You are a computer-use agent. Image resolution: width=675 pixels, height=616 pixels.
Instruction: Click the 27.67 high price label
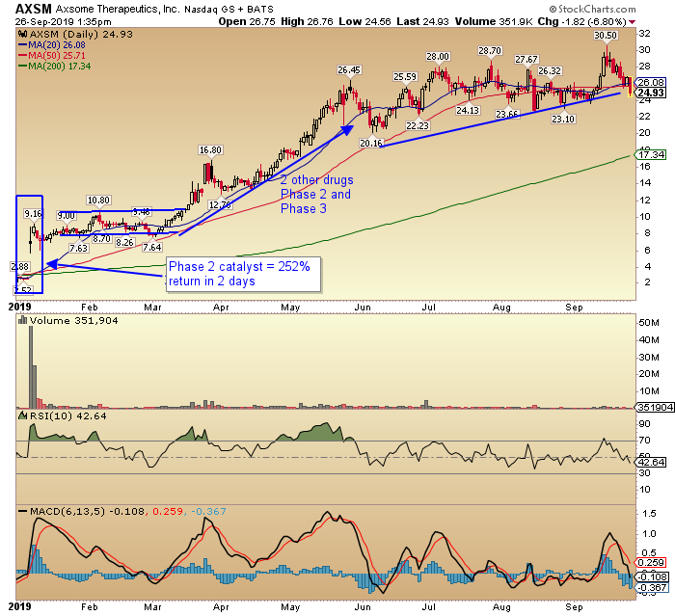[x=526, y=60]
